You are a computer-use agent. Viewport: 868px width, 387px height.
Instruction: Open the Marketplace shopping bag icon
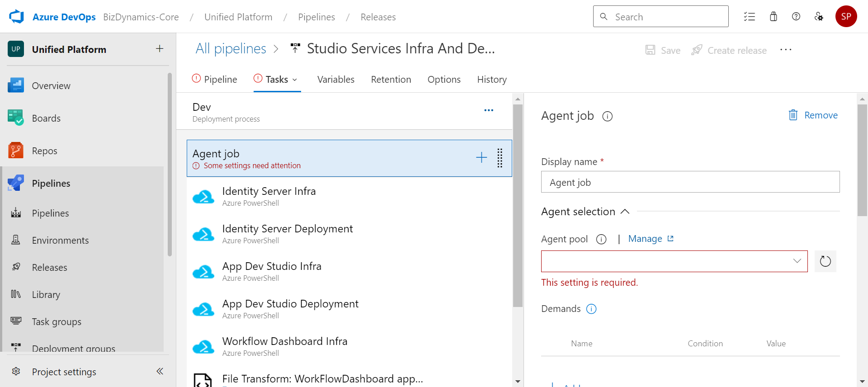tap(774, 17)
